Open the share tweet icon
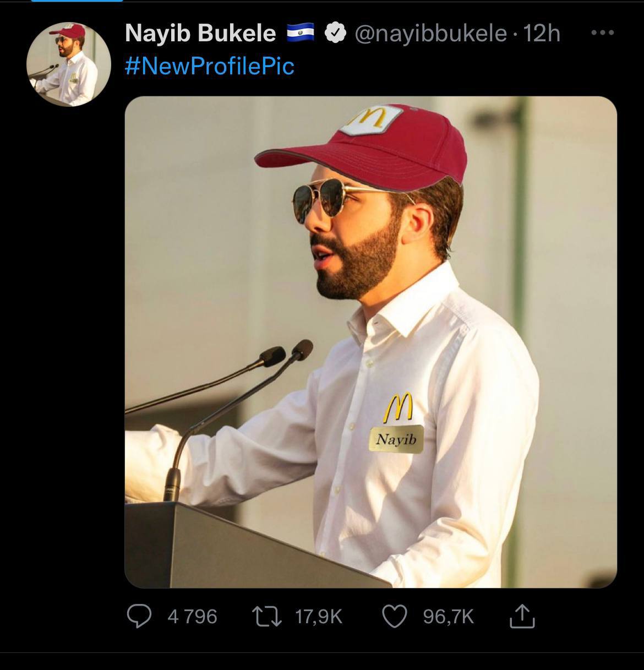 [x=522, y=616]
